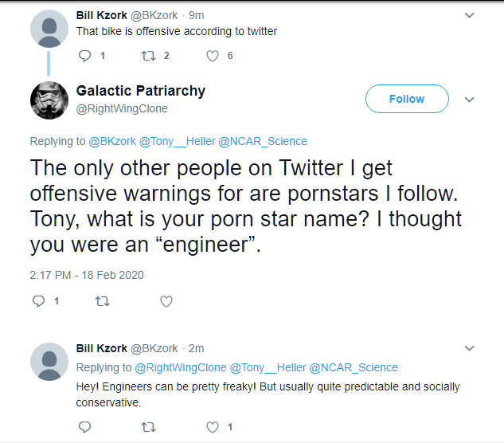Viewport: 504px width, 443px height.
Task: Retweet the Engineers freaky tweet
Action: (148, 427)
